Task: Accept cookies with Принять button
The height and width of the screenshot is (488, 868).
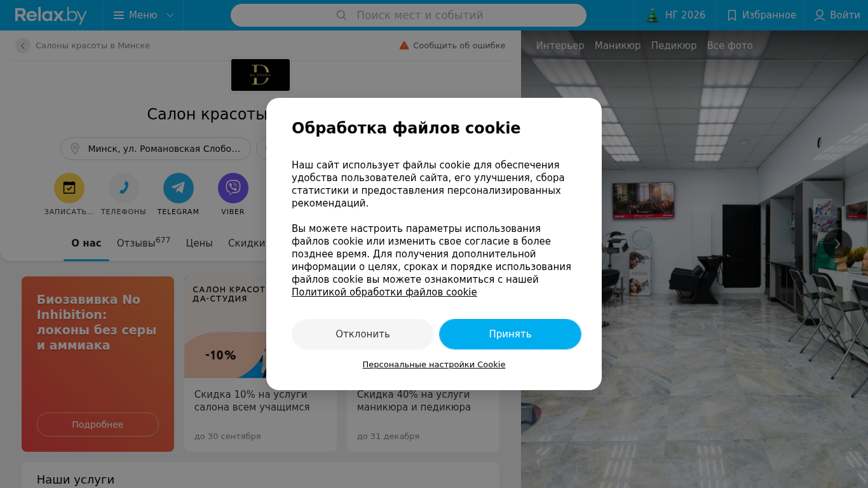Action: [510, 334]
